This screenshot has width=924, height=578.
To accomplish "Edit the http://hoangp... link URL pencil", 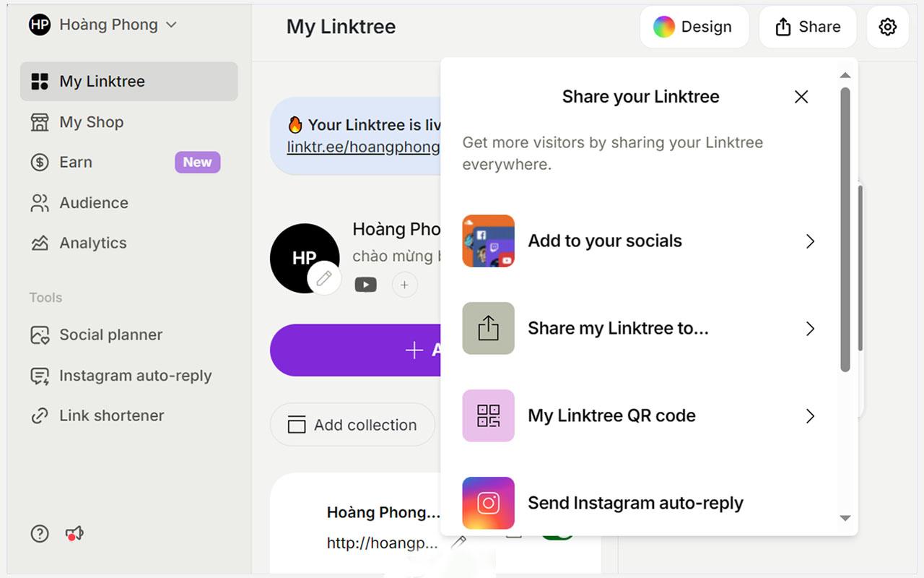I will pyautogui.click(x=458, y=543).
